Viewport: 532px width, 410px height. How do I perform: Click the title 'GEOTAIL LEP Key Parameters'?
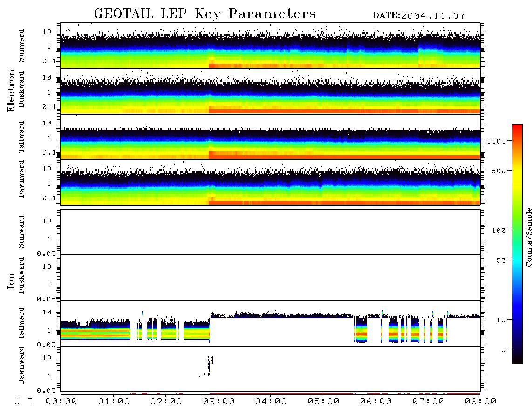click(x=205, y=14)
